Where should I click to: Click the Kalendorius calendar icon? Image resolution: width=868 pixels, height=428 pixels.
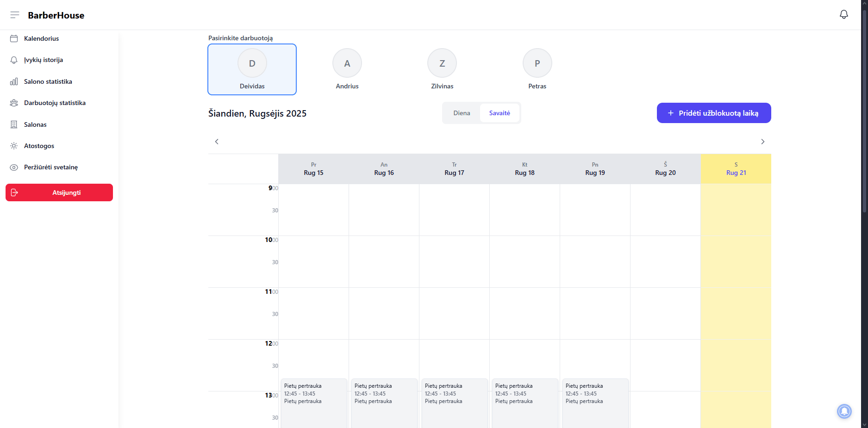pos(14,38)
